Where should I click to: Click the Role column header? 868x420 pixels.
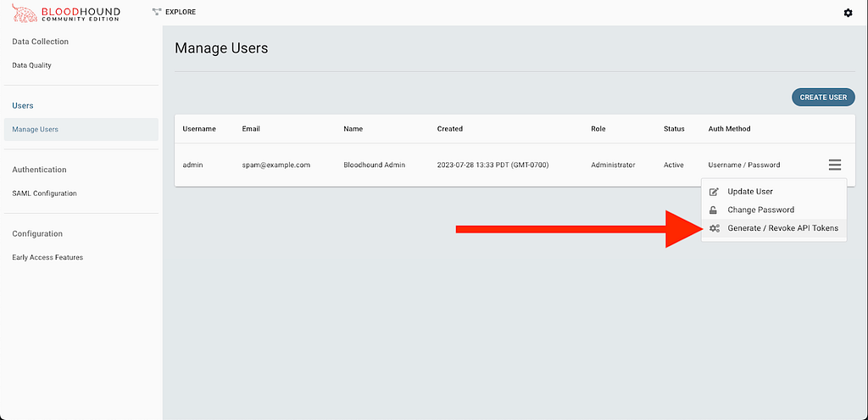(598, 129)
